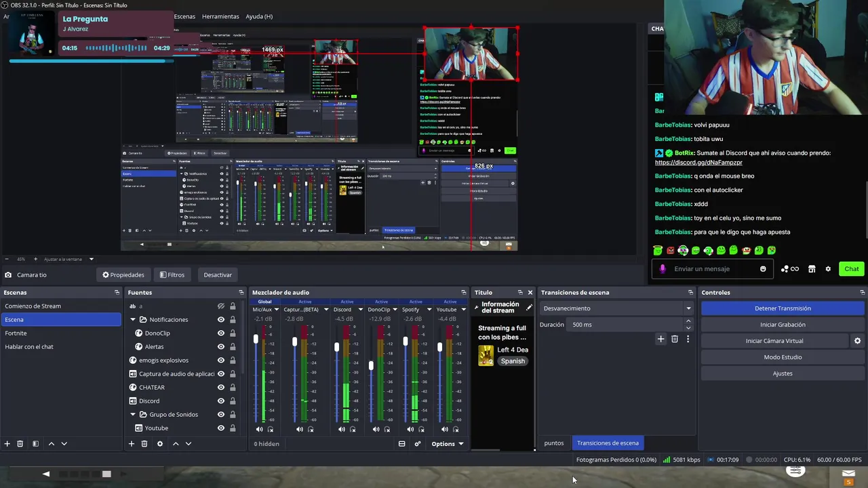Image resolution: width=868 pixels, height=488 pixels.
Task: Hide the DonoClip source
Action: (220, 333)
